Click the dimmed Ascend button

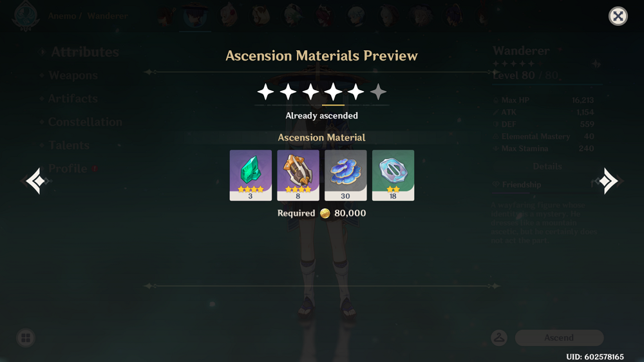[x=559, y=338]
